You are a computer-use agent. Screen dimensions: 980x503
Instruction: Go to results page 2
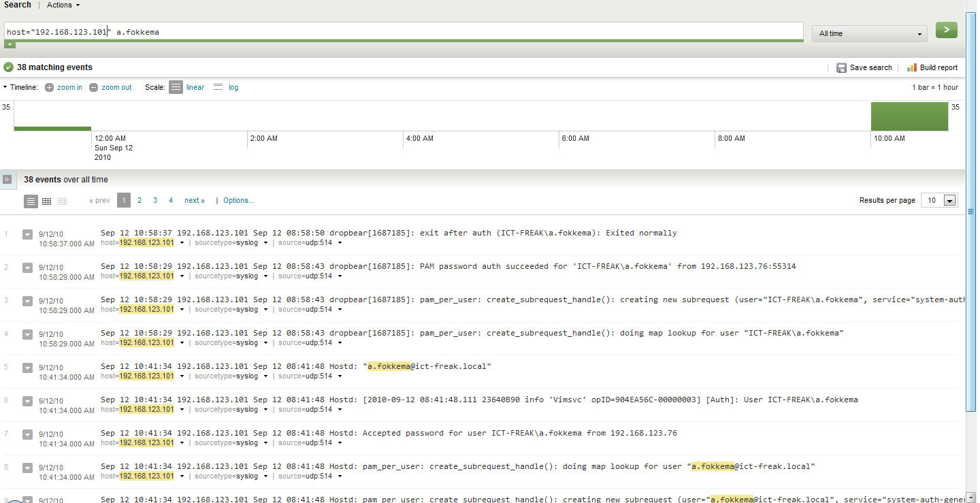click(140, 201)
